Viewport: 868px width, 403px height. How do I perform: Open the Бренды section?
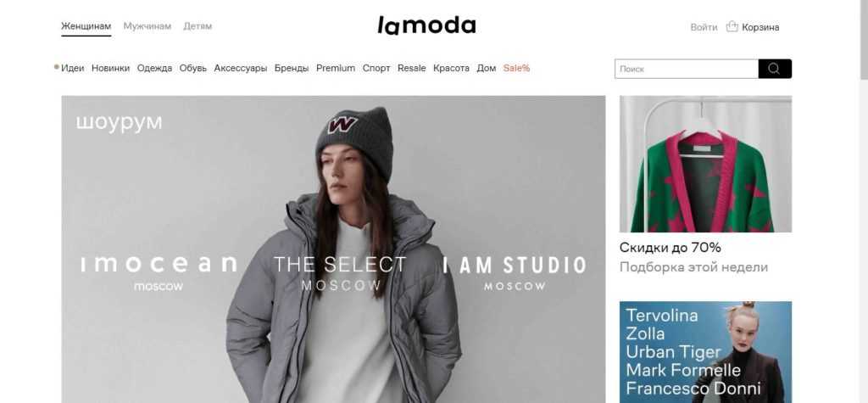click(292, 68)
